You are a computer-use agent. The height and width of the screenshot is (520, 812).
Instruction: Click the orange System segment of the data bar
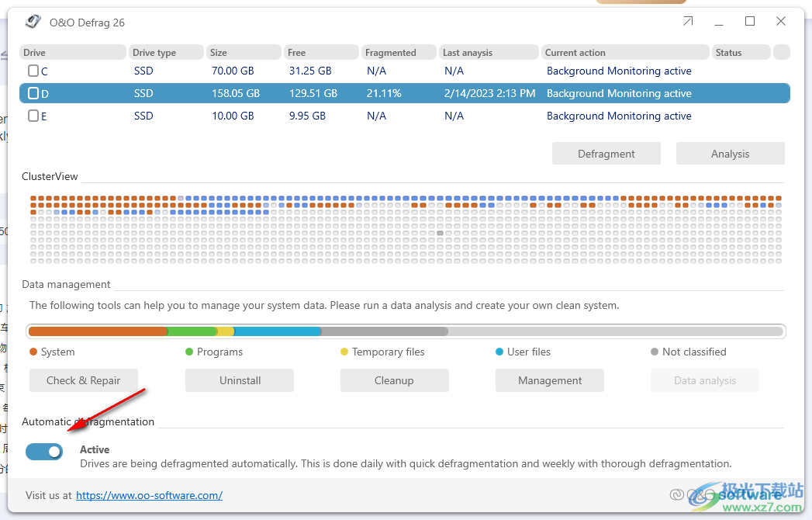(98, 331)
